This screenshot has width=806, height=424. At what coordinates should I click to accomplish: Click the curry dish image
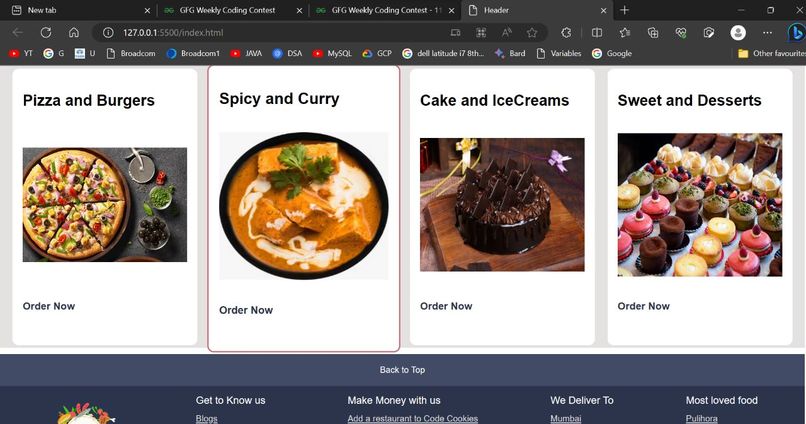[304, 206]
